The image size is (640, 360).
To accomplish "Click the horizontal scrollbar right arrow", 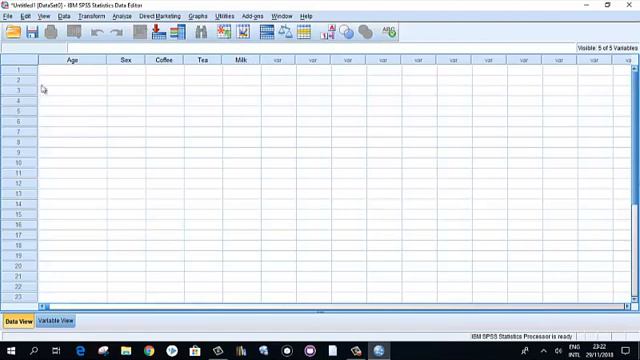I will [x=627, y=306].
